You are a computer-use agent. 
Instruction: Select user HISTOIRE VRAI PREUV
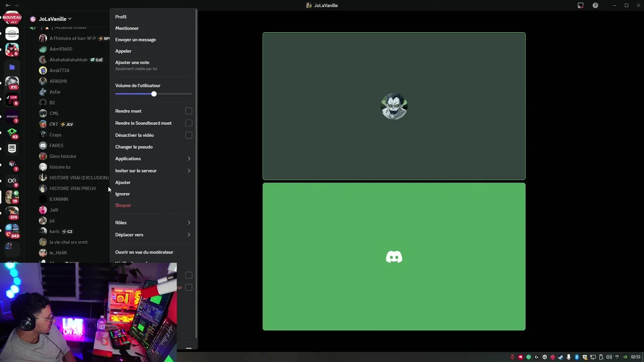click(73, 189)
